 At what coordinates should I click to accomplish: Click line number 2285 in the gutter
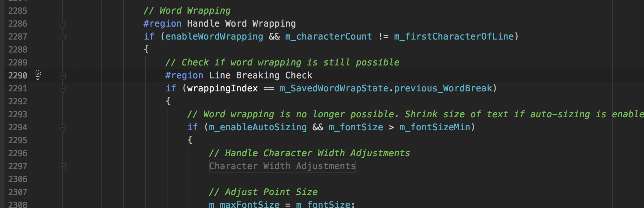click(x=18, y=11)
